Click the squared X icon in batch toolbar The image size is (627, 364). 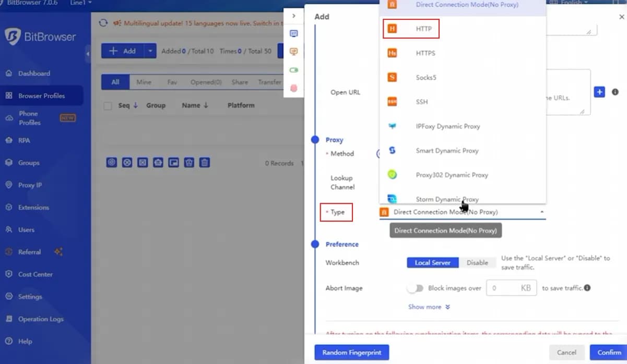[143, 163]
